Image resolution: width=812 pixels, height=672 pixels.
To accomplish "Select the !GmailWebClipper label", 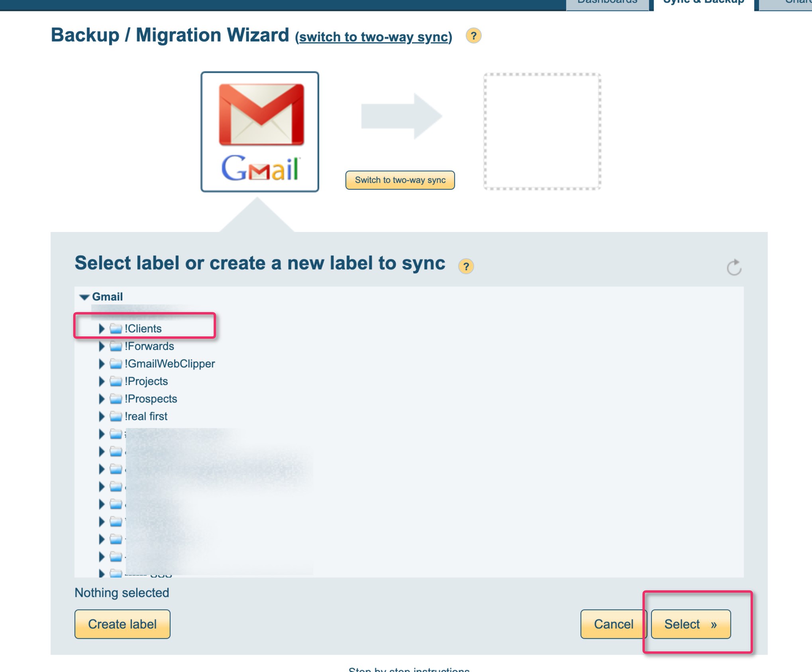I will coord(170,364).
